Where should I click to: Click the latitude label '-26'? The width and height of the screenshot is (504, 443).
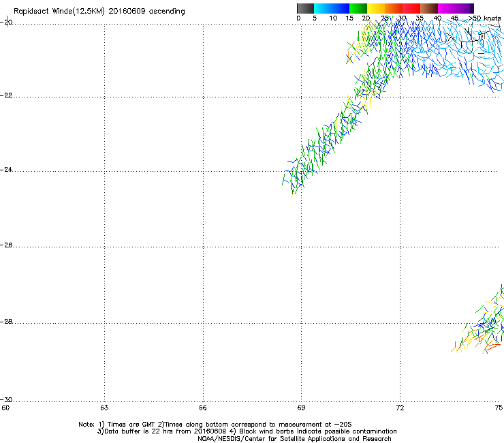pos(6,245)
